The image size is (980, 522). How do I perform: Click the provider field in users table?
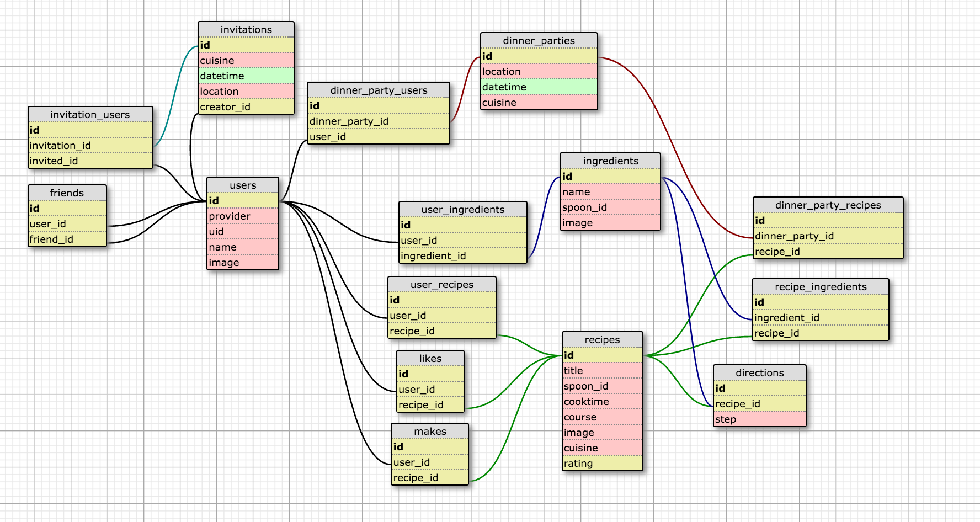(x=243, y=216)
